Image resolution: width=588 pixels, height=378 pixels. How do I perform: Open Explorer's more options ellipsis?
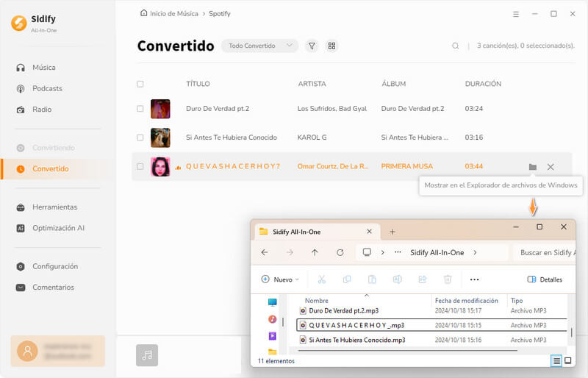pyautogui.click(x=474, y=279)
